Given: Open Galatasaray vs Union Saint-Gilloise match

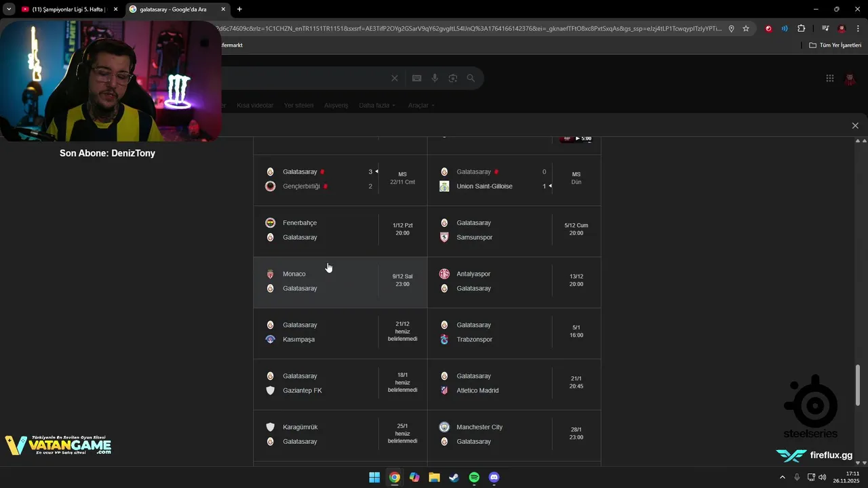Looking at the screenshot, I should [x=514, y=180].
